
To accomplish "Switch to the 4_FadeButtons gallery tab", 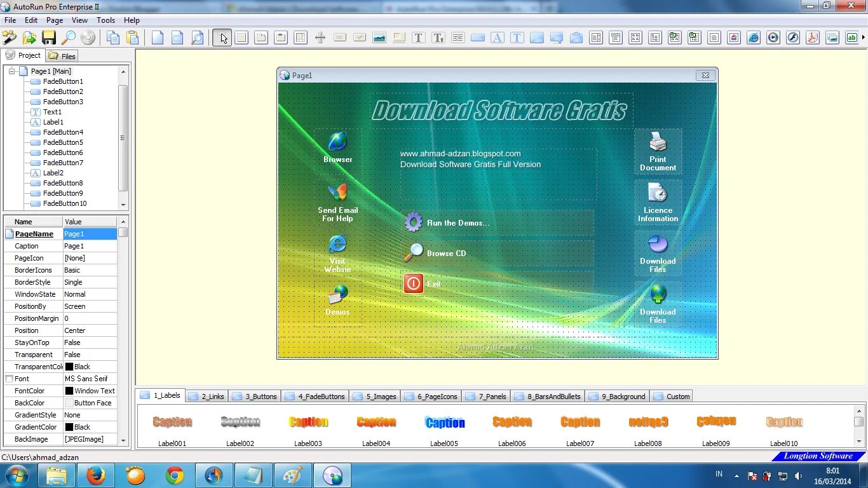I will (x=315, y=396).
